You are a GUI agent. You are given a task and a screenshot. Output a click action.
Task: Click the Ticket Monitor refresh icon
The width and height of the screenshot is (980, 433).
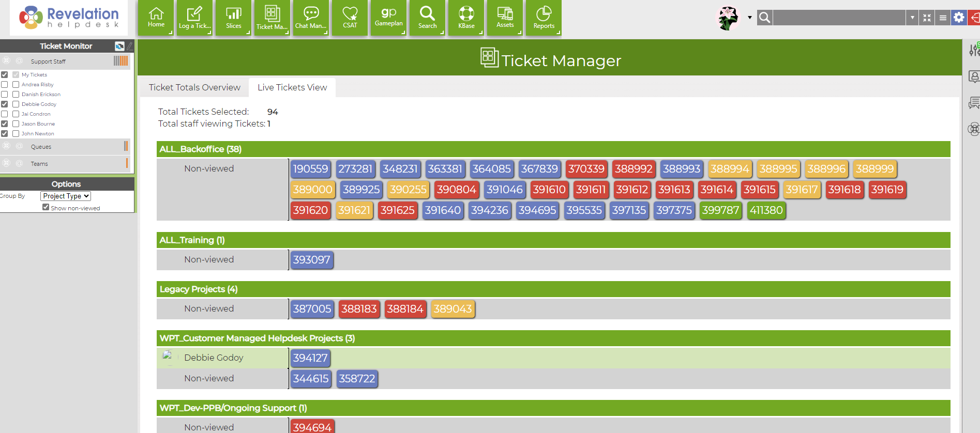pyautogui.click(x=119, y=46)
